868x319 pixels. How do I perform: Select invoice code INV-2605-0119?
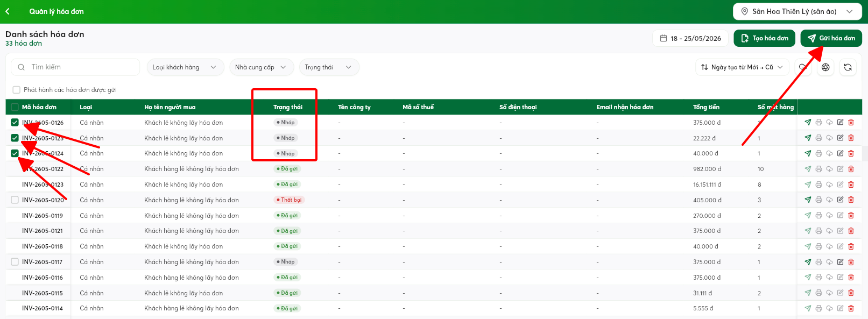(x=43, y=216)
